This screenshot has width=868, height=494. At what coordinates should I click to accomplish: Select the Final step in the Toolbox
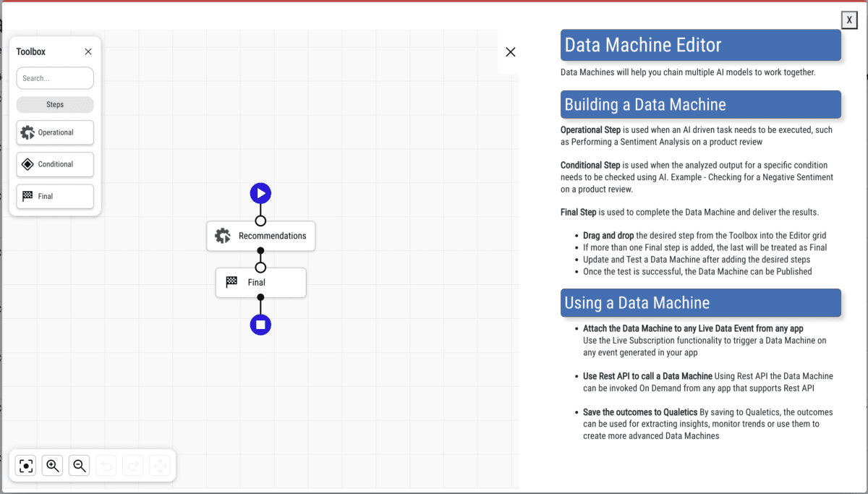pyautogui.click(x=54, y=196)
